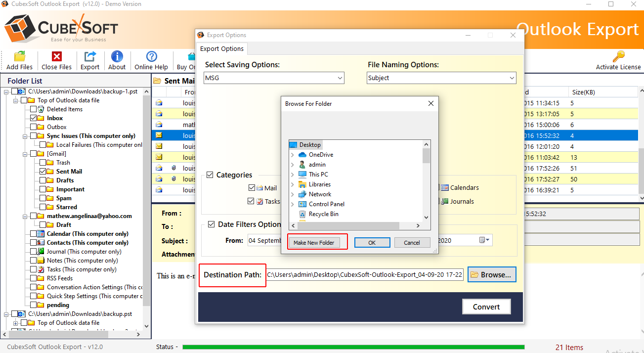Uncheck the Inbox folder checkbox
Screen dimensions: 644x353
pyautogui.click(x=33, y=118)
